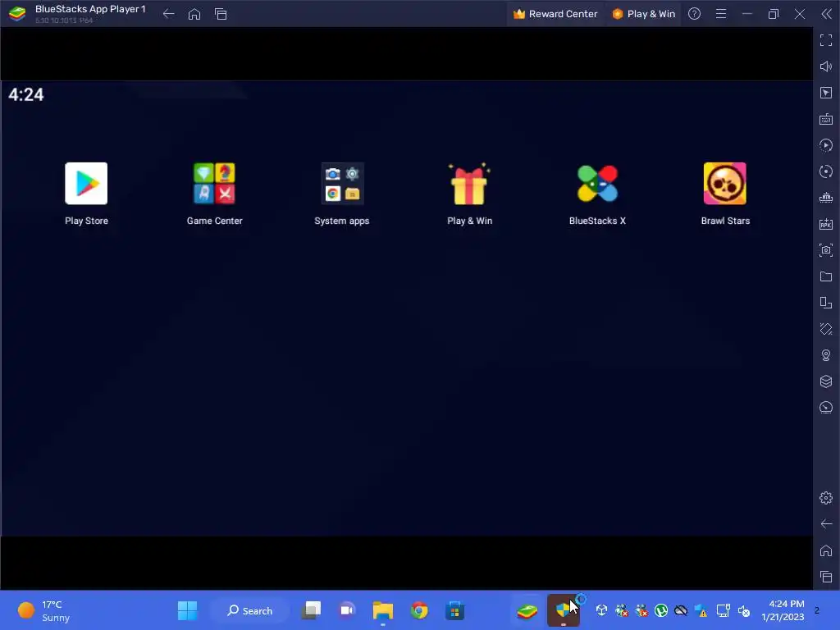Open the Play Store app
840x630 pixels.
pyautogui.click(x=86, y=184)
